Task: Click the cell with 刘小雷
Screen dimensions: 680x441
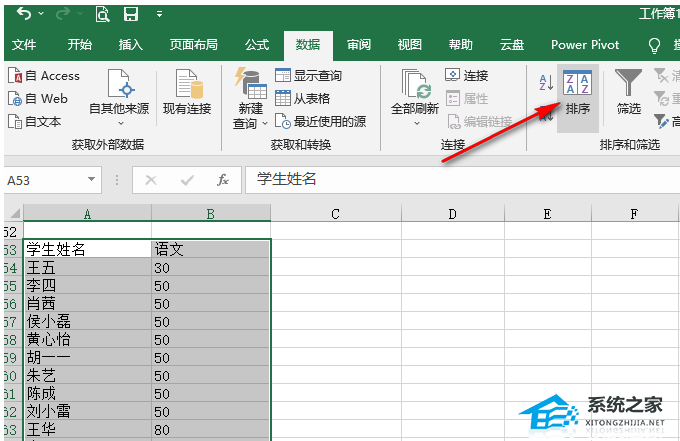Action: (x=87, y=412)
